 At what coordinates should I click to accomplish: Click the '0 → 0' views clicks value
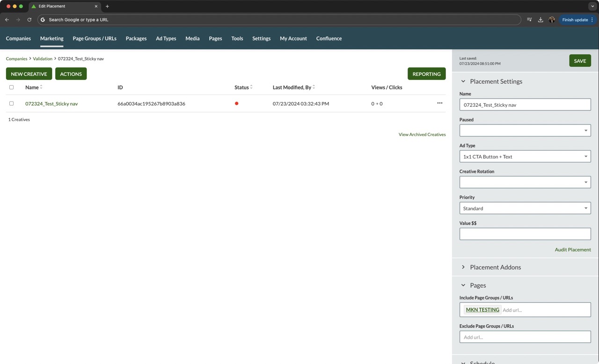[x=377, y=103]
